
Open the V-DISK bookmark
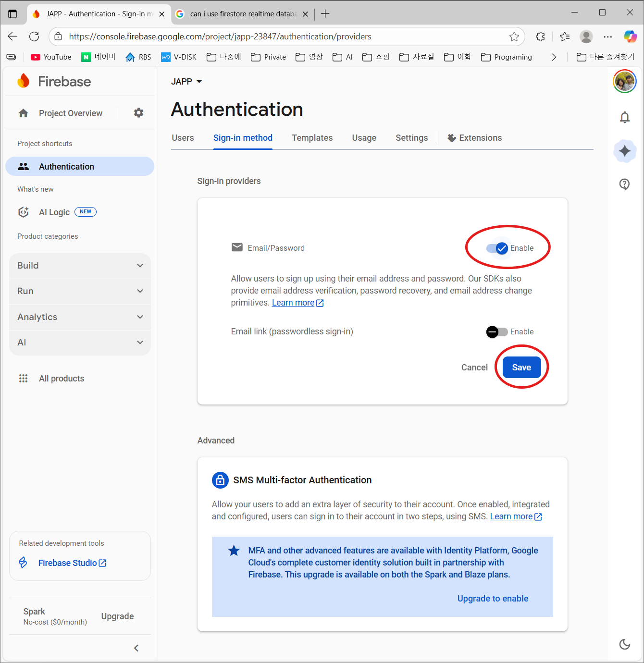[x=179, y=57]
